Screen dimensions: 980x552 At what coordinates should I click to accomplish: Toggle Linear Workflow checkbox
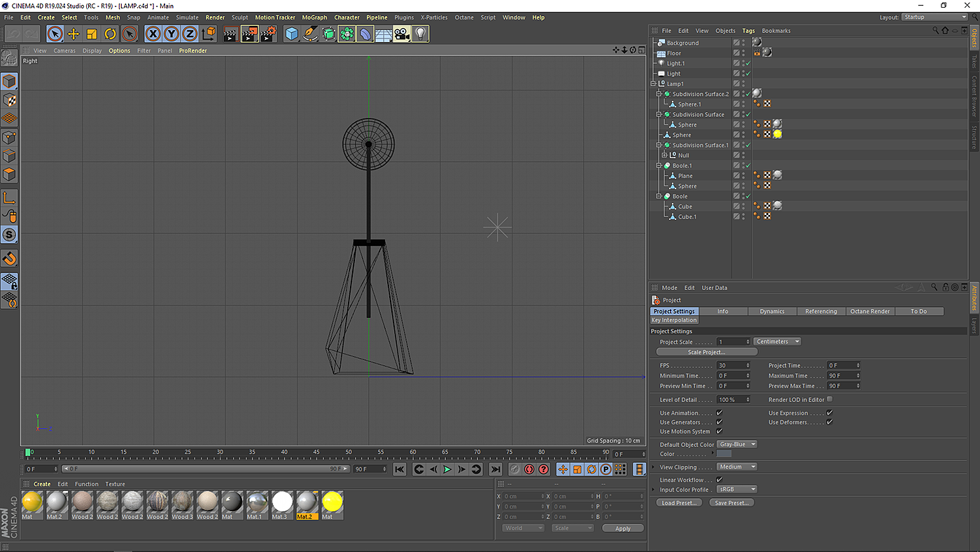click(x=719, y=480)
